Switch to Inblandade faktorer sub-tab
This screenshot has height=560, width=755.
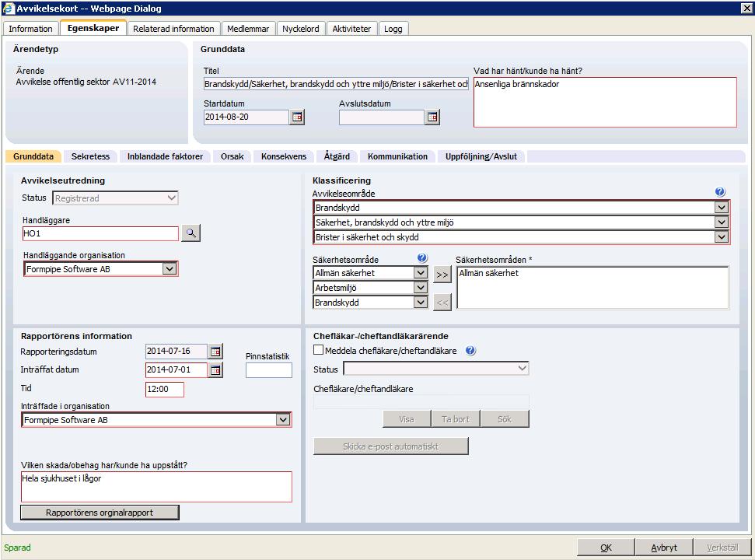165,156
